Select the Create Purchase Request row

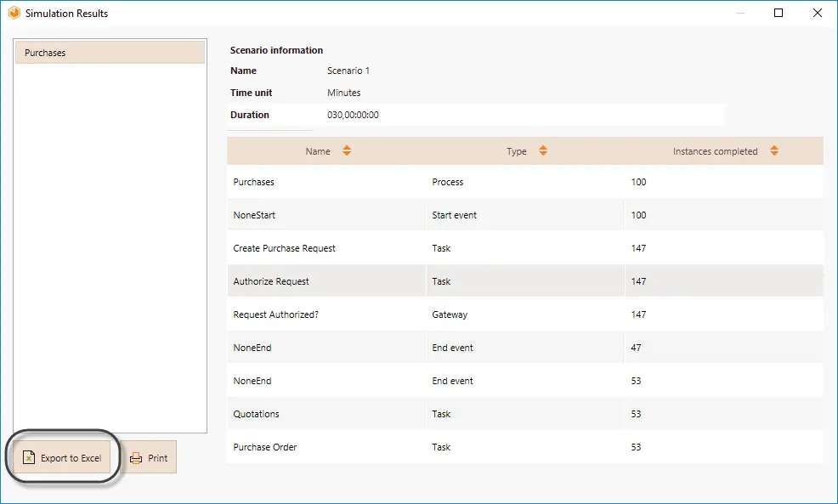tap(525, 248)
